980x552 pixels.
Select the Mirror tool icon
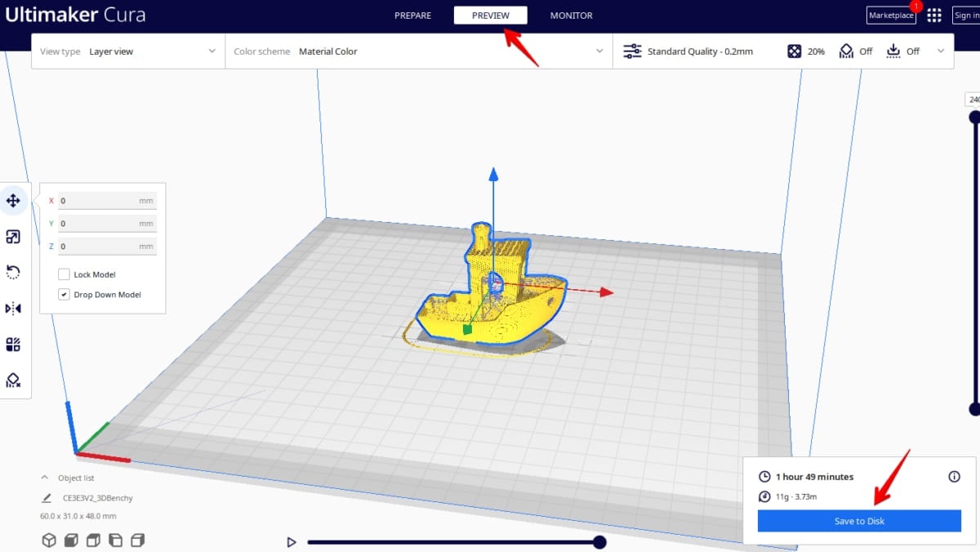pos(13,308)
